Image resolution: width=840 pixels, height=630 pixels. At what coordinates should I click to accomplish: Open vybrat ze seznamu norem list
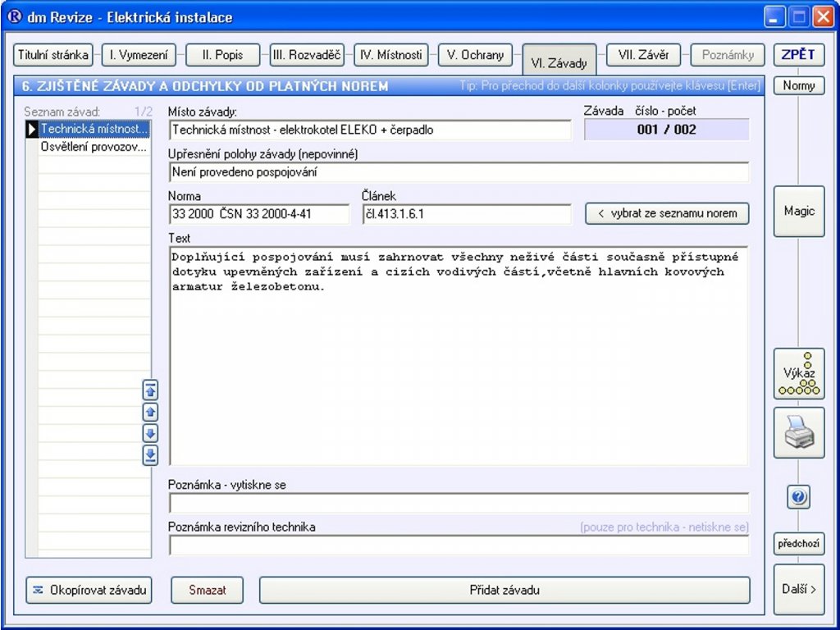coord(666,213)
